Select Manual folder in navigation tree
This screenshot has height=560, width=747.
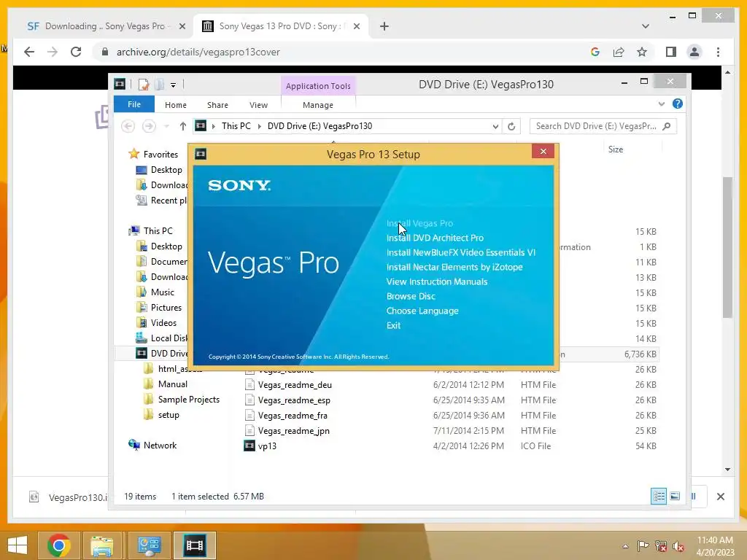[x=172, y=384]
